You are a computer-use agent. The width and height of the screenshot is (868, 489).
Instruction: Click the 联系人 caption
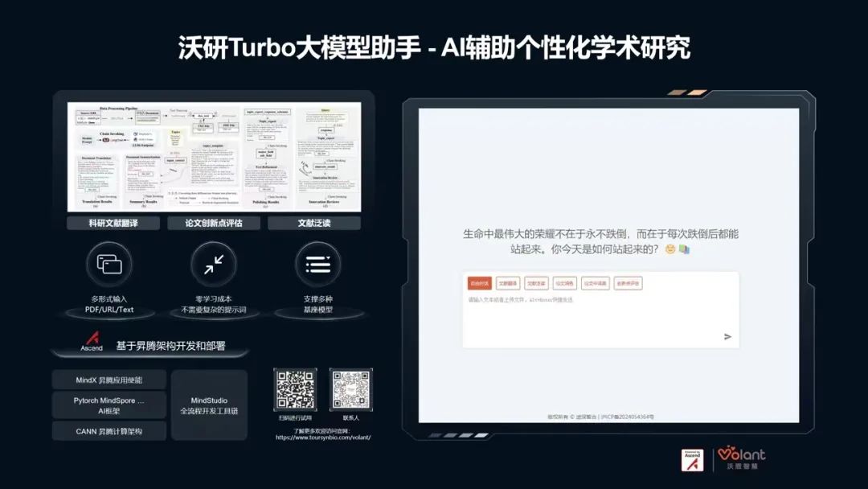351,418
